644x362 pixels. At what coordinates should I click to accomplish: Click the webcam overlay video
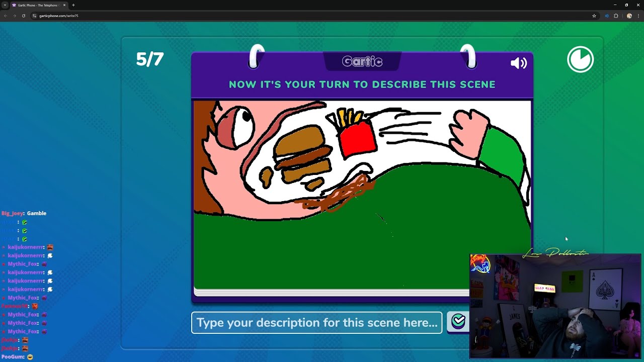(555, 307)
